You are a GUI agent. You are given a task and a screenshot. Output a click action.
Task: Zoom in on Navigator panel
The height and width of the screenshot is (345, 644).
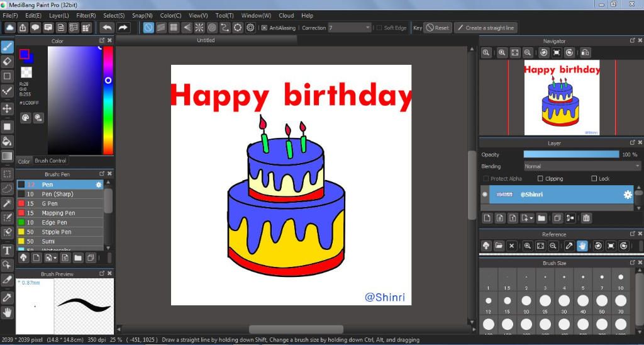pyautogui.click(x=502, y=53)
